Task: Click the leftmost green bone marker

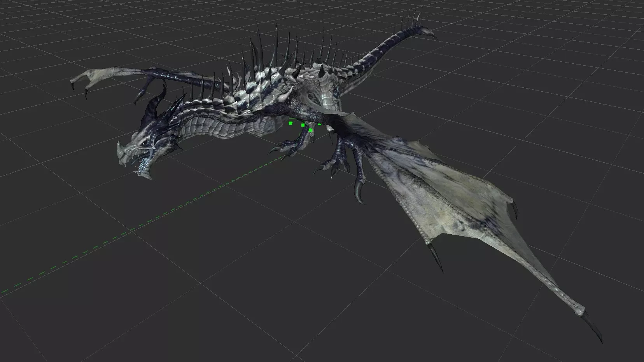Action: pos(290,123)
